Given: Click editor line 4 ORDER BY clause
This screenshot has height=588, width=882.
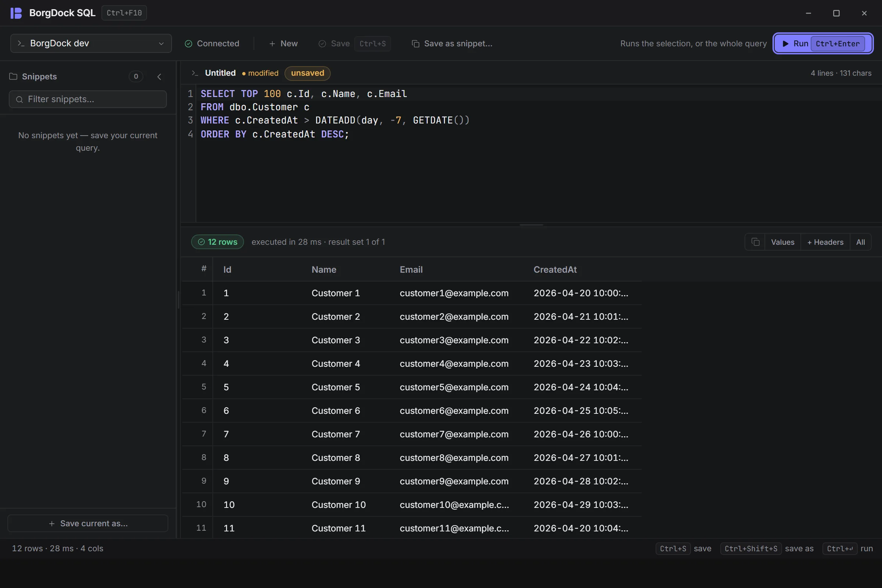Looking at the screenshot, I should [275, 134].
